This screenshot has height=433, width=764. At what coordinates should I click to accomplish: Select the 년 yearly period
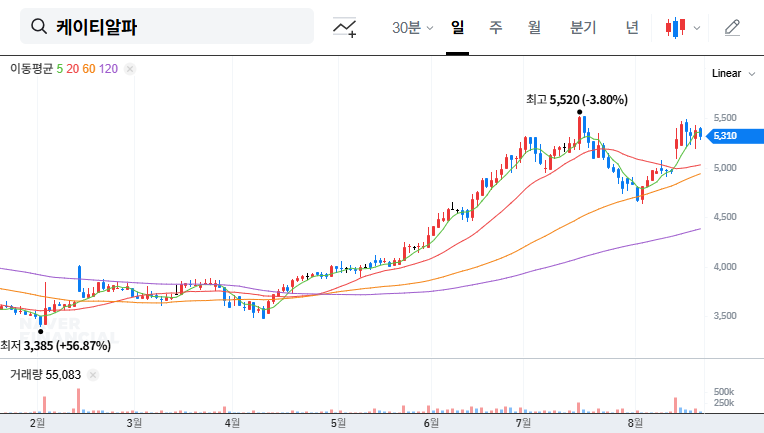pos(632,27)
